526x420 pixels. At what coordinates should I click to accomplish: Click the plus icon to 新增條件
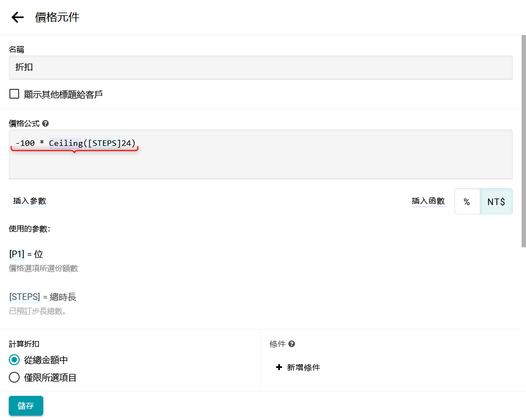pos(279,367)
